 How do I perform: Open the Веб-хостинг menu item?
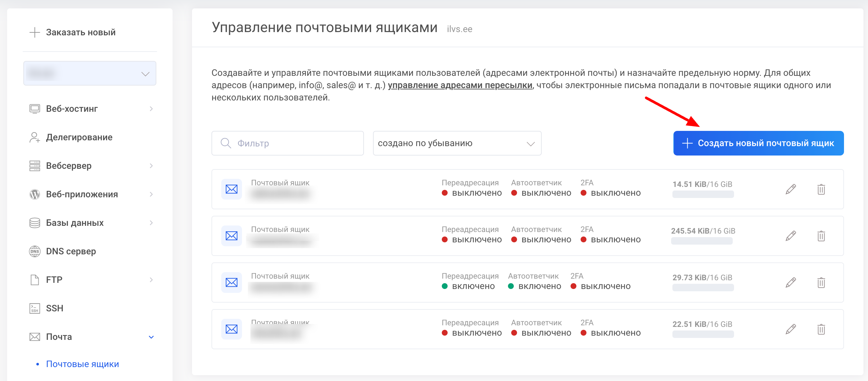coord(72,109)
